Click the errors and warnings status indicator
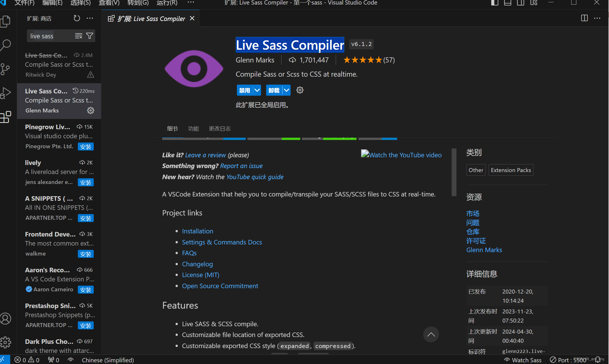The width and height of the screenshot is (609, 364). tap(27, 360)
